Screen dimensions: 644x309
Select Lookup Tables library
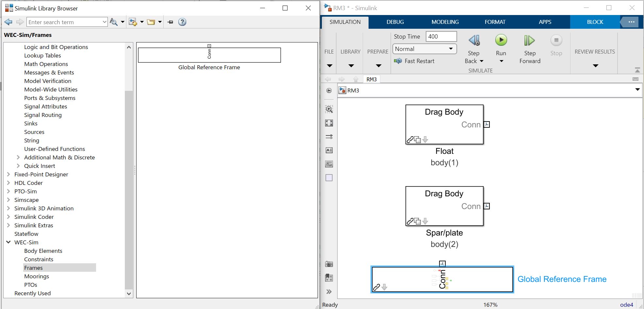pos(42,56)
